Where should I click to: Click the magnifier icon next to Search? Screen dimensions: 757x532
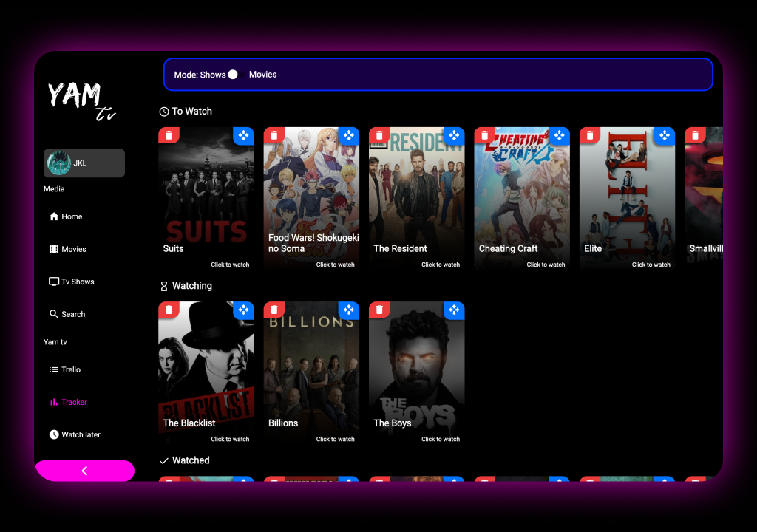[54, 314]
